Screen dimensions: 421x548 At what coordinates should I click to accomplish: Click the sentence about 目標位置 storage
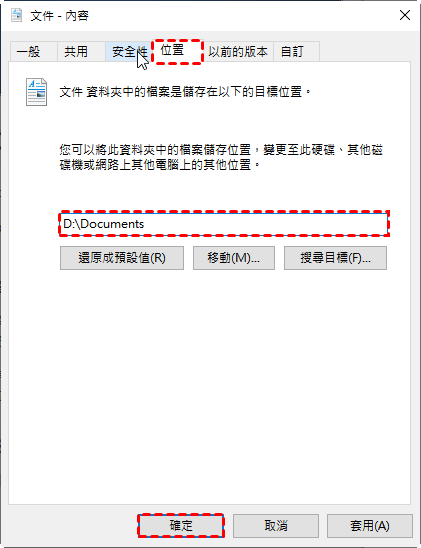coord(185,92)
